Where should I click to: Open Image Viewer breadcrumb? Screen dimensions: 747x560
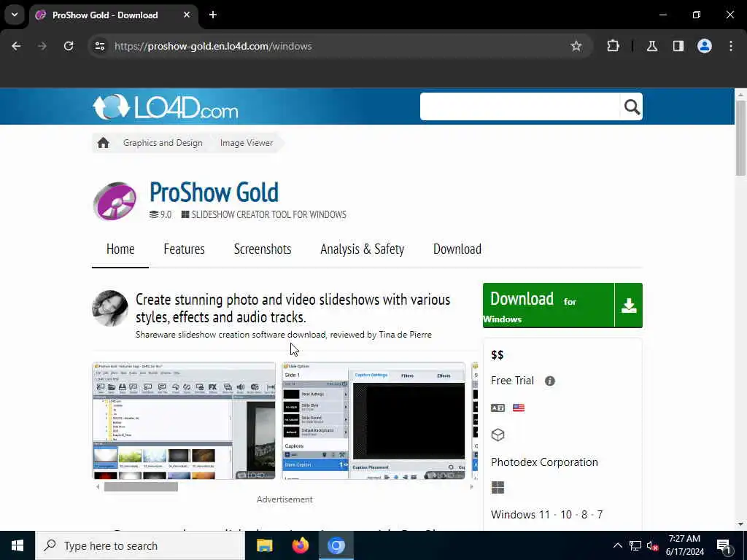pyautogui.click(x=247, y=143)
